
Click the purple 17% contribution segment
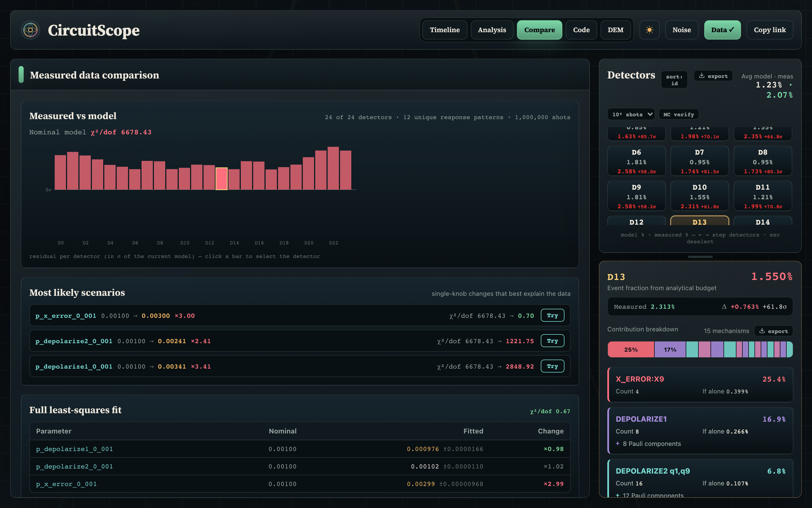670,349
